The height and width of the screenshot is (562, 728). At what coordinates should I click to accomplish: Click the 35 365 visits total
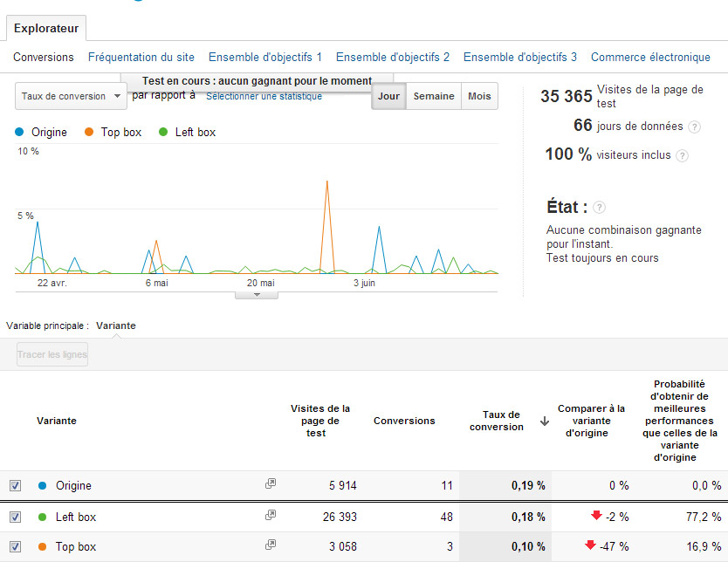tap(566, 96)
